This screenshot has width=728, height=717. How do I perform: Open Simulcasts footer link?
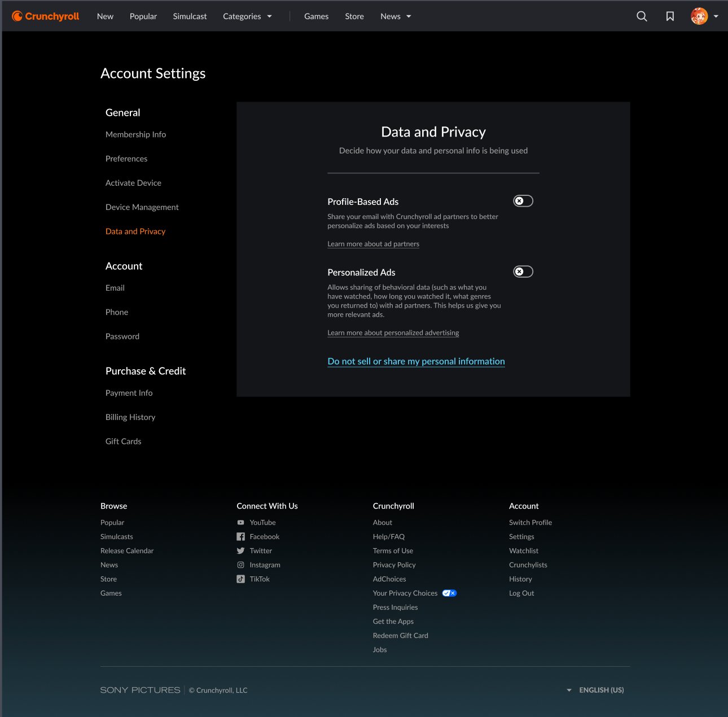coord(117,537)
